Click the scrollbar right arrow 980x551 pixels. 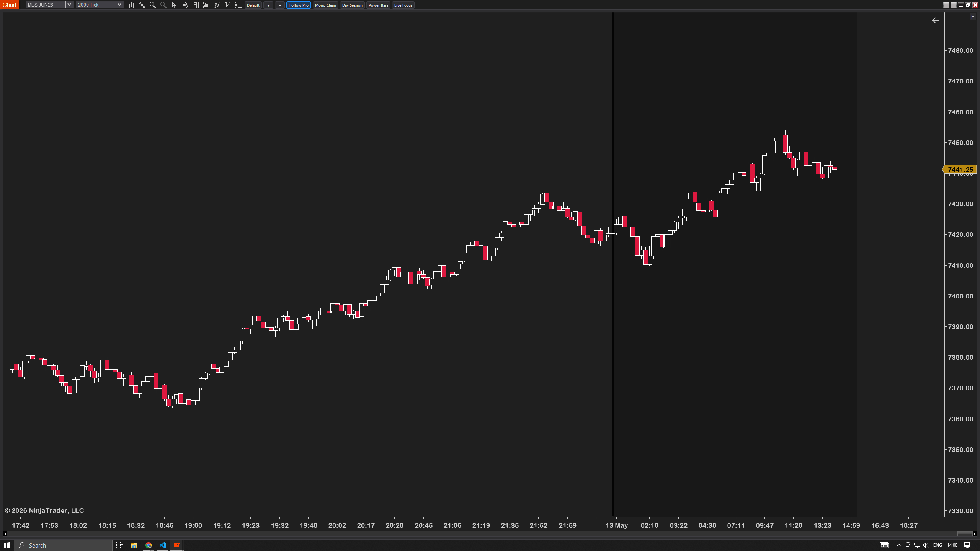click(975, 534)
